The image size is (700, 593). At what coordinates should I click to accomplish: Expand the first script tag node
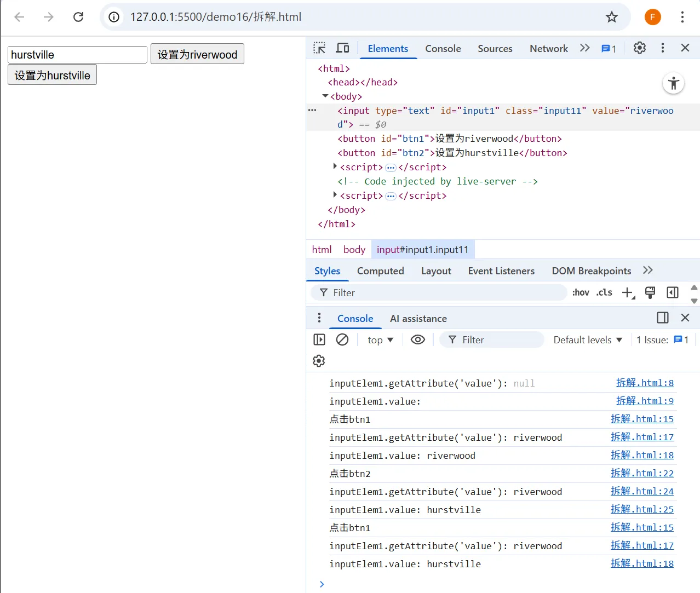point(335,166)
